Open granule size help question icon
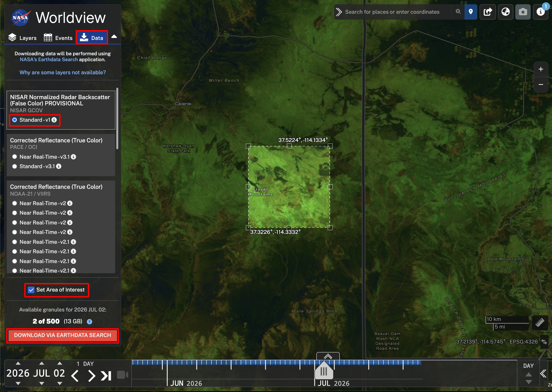This screenshot has height=392, width=552. click(x=89, y=322)
